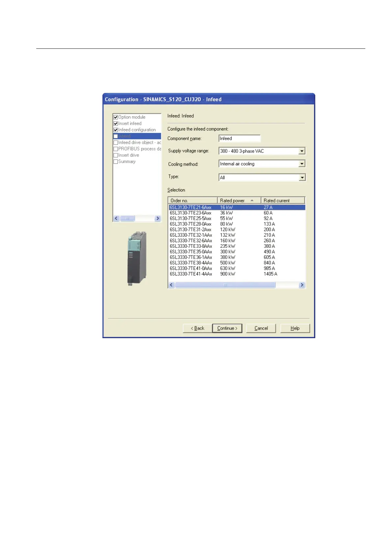Toggle the Insert drive checkbox
The image size is (392, 555).
[116, 155]
